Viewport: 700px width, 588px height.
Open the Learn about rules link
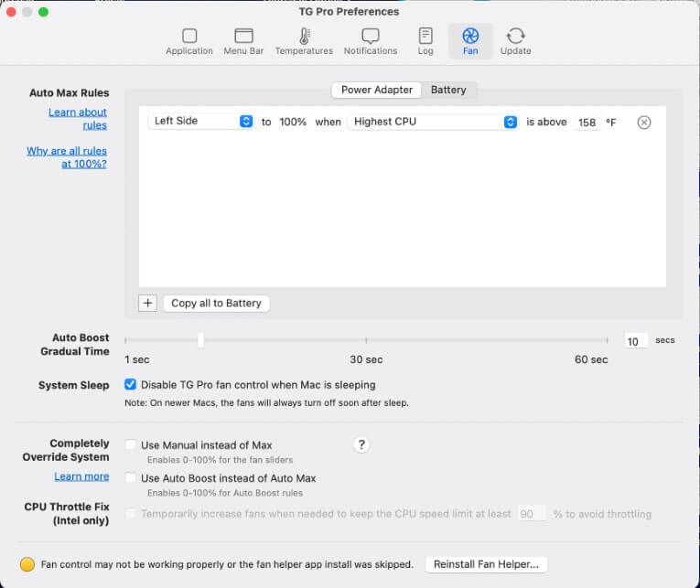click(78, 119)
